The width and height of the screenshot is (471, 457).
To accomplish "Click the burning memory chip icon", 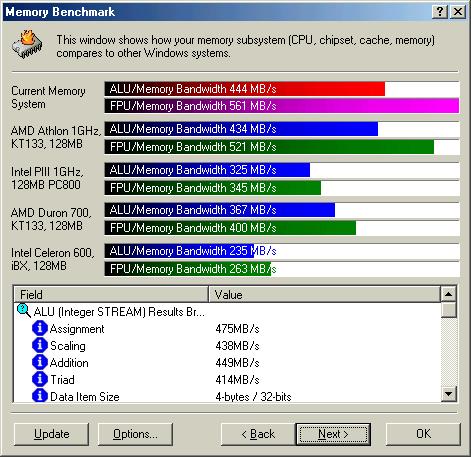I will (x=27, y=44).
